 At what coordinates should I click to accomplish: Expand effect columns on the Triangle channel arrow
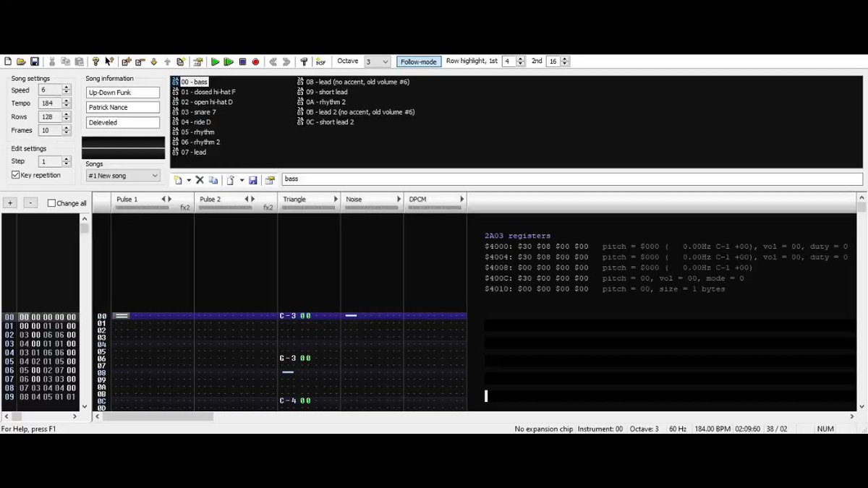point(336,199)
